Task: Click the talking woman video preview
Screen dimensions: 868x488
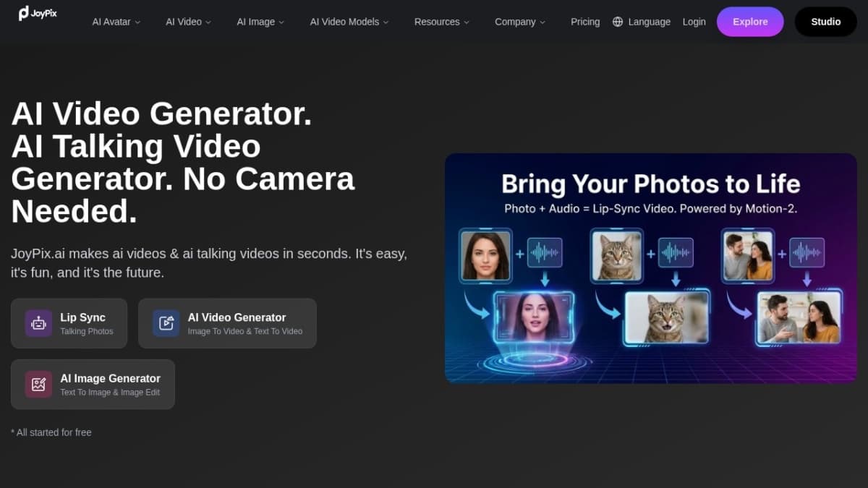Action: (533, 319)
